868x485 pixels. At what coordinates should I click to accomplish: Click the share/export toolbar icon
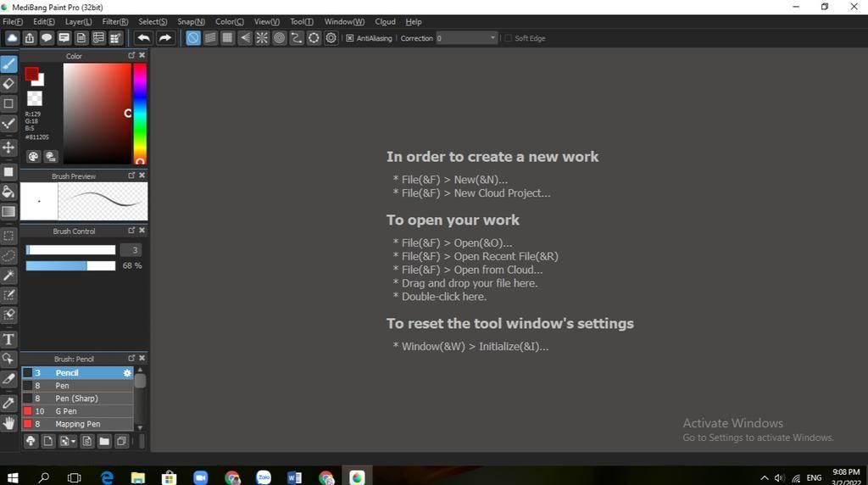[x=30, y=37]
